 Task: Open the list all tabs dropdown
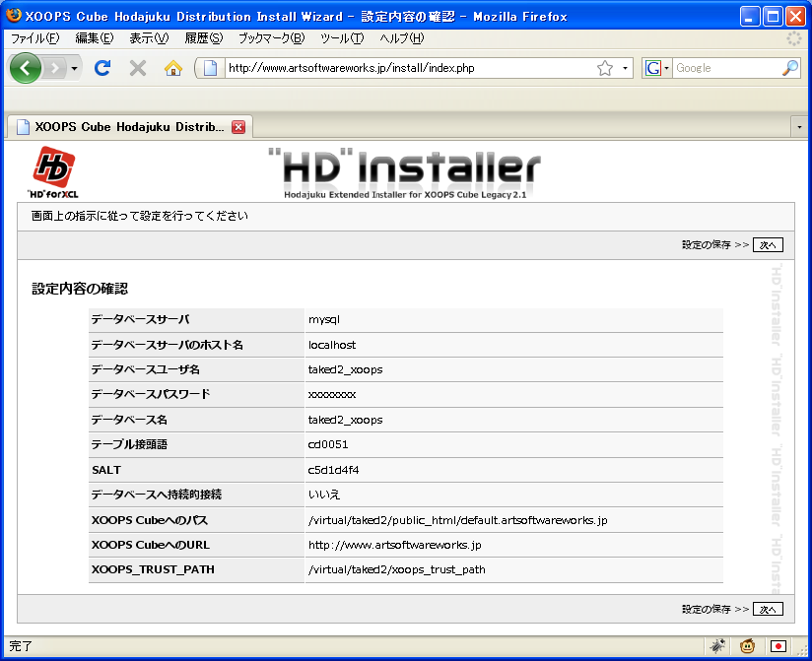click(799, 127)
